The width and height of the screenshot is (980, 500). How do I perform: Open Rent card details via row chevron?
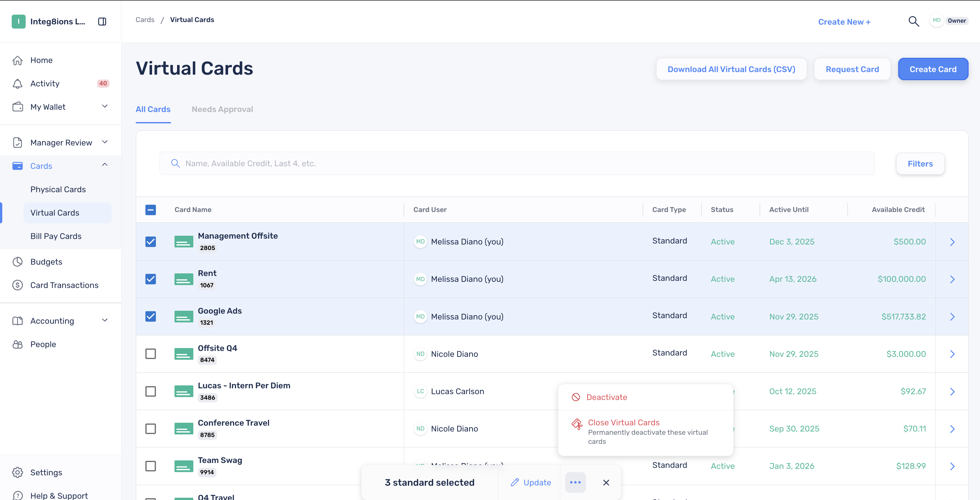pos(952,279)
